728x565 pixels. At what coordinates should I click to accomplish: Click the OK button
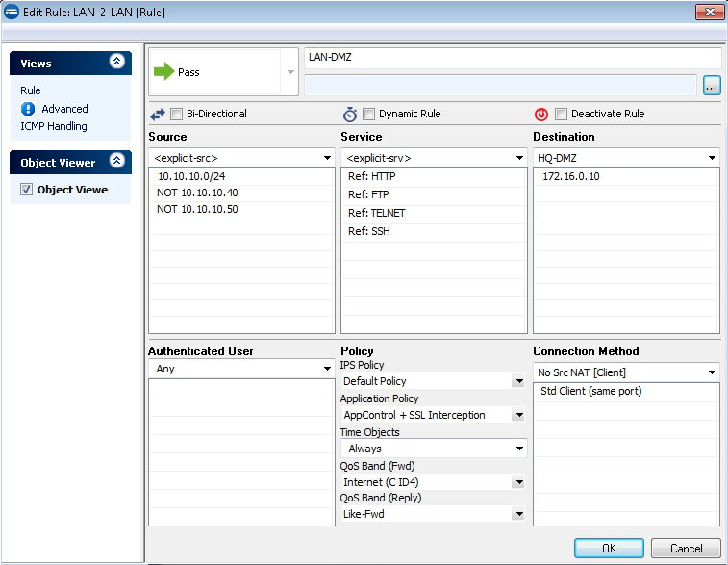(x=609, y=549)
